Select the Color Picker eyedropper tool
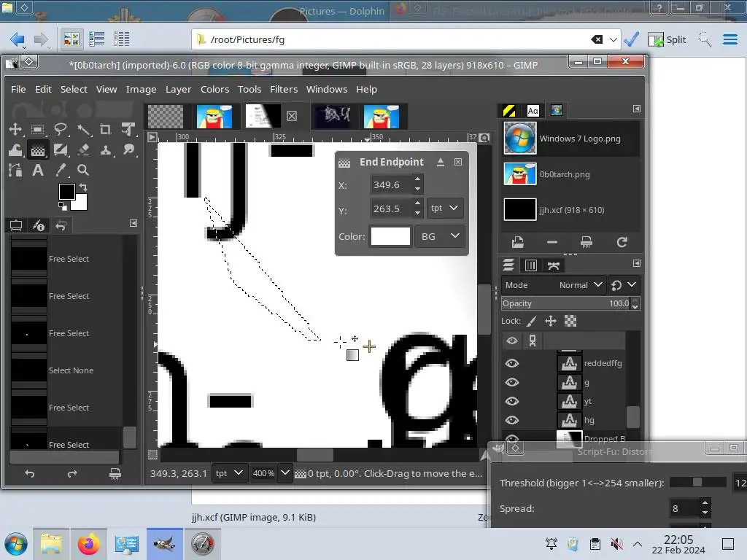 tap(61, 170)
